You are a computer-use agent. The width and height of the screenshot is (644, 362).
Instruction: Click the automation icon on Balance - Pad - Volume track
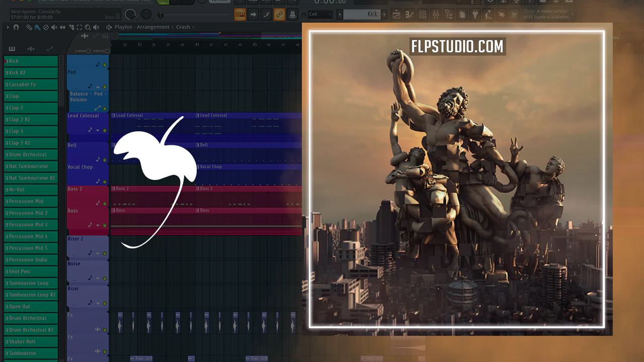coord(98,108)
